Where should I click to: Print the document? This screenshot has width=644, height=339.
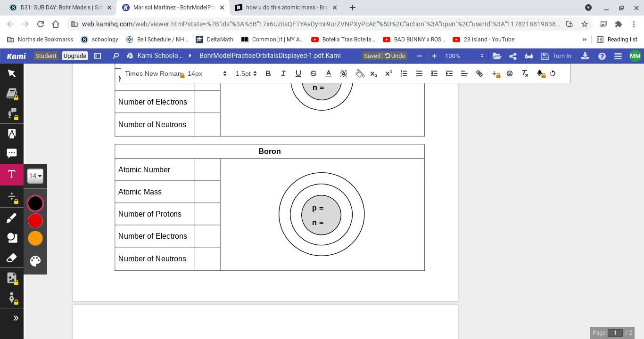529,56
